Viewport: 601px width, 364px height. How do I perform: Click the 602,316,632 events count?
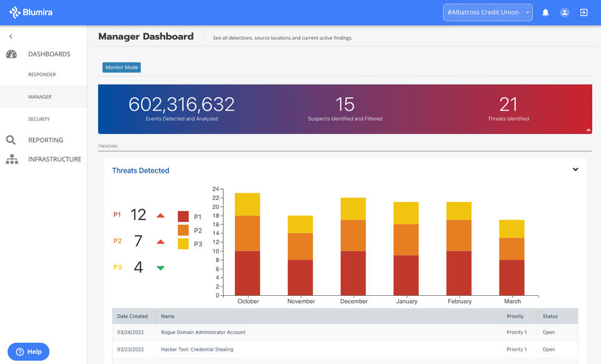[182, 104]
